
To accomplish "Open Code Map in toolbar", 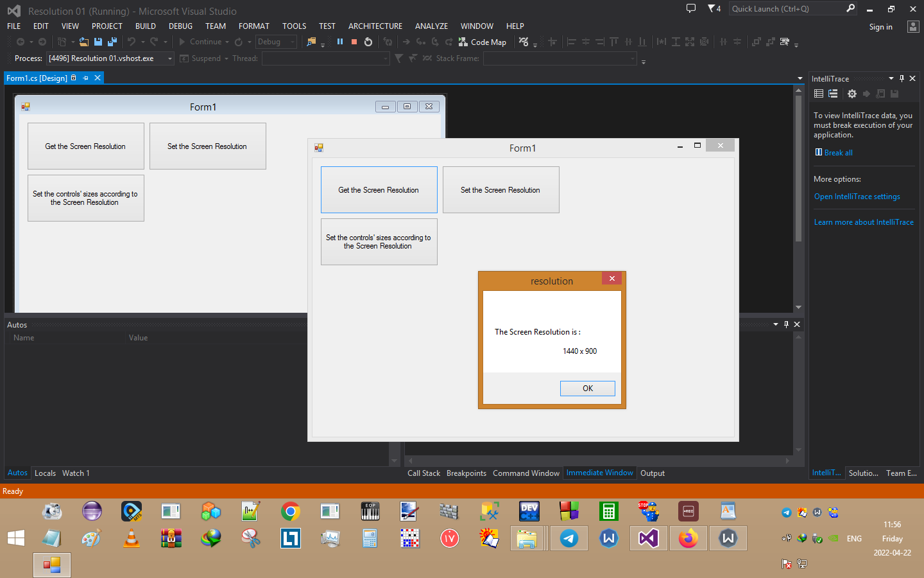I will coord(483,42).
